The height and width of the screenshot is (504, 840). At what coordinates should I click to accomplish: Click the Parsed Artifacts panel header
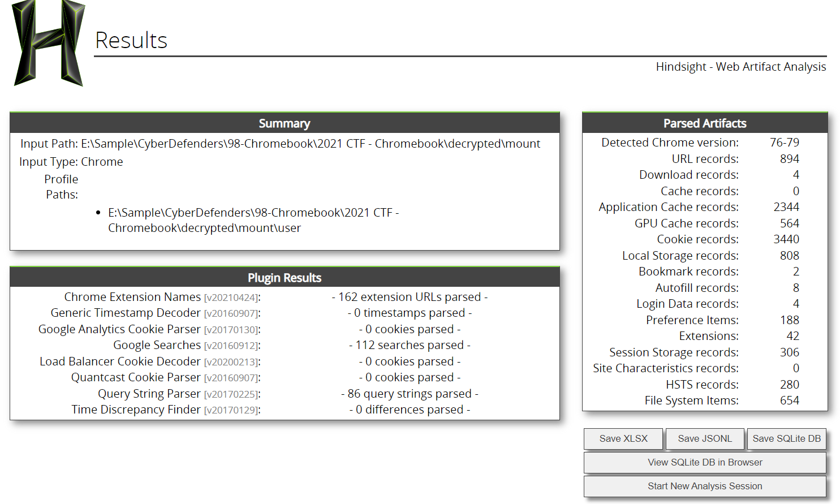pyautogui.click(x=705, y=123)
